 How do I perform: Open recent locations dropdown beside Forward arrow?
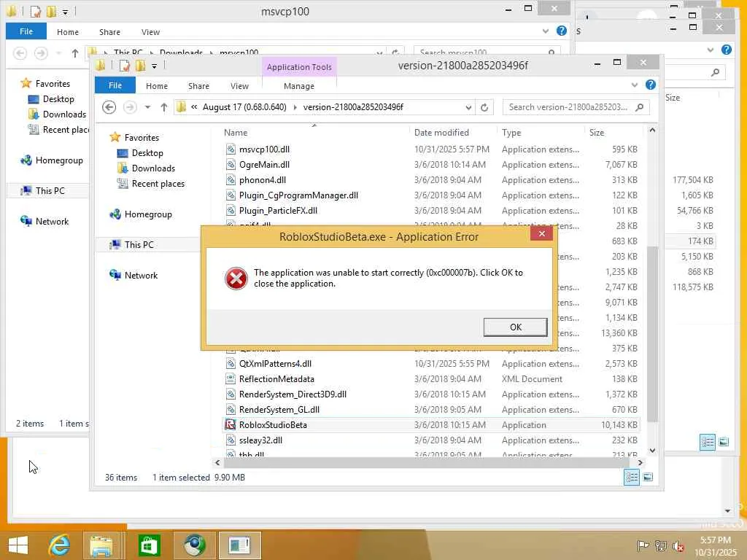click(x=147, y=107)
